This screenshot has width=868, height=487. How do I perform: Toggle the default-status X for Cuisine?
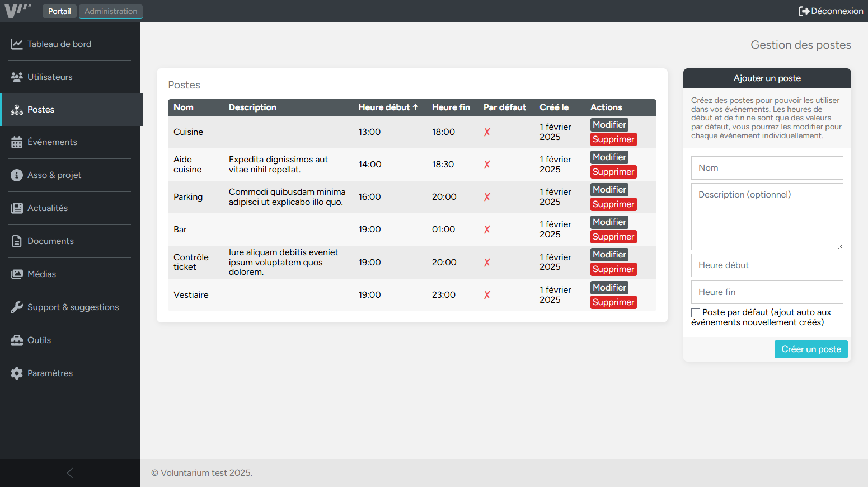tap(487, 132)
